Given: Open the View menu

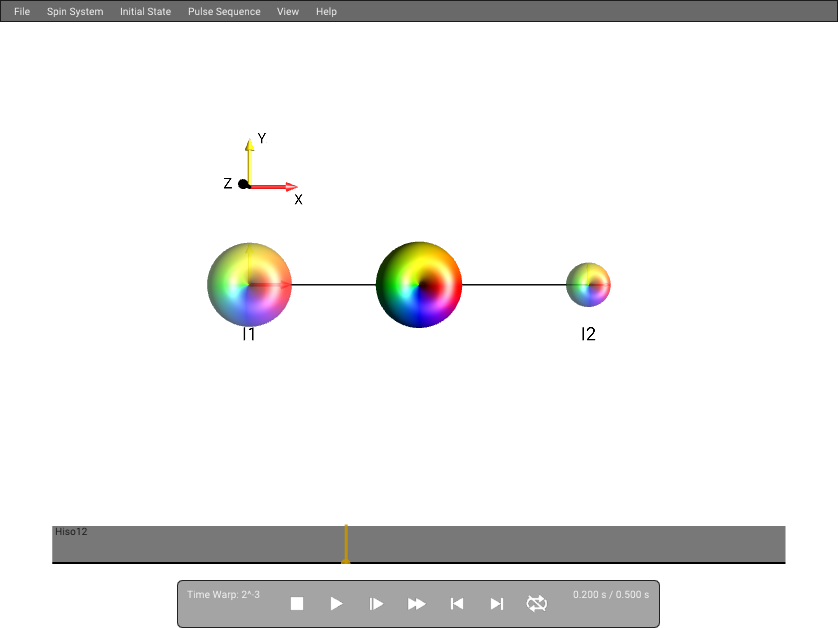Looking at the screenshot, I should pyautogui.click(x=288, y=11).
